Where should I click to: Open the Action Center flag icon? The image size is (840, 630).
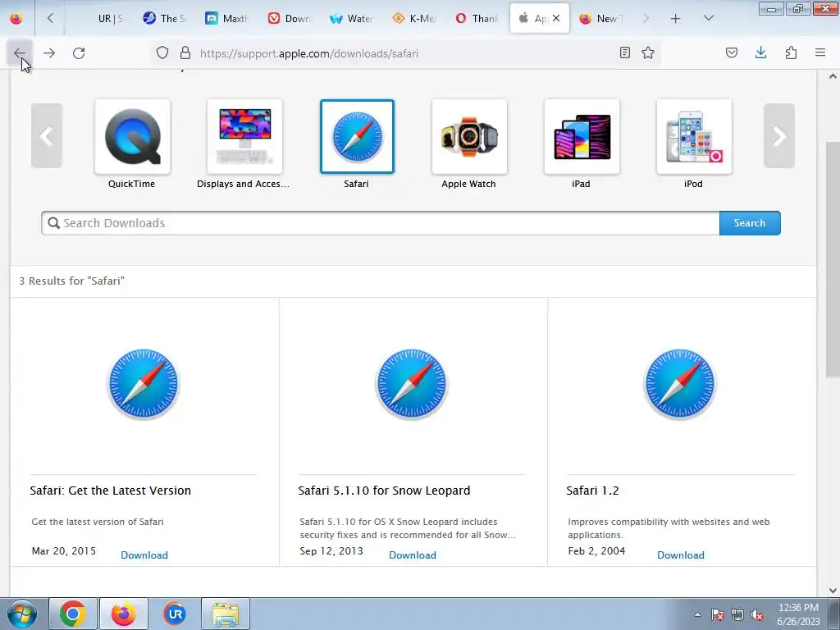click(x=718, y=614)
